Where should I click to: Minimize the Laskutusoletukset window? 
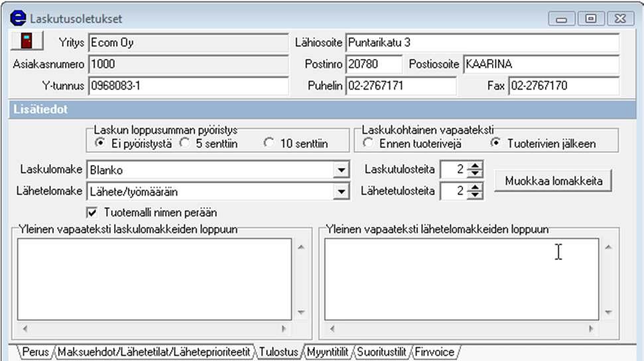(x=561, y=19)
